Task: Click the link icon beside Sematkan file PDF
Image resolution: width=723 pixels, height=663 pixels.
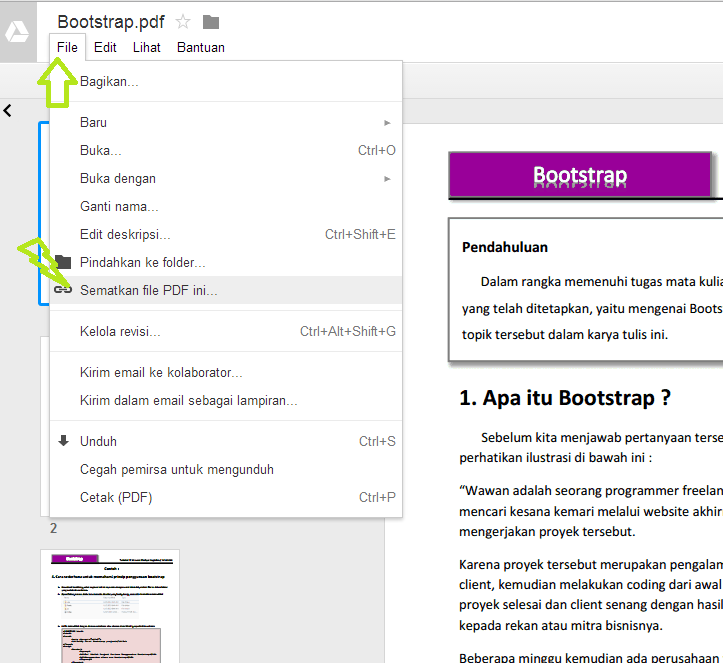Action: pyautogui.click(x=63, y=290)
